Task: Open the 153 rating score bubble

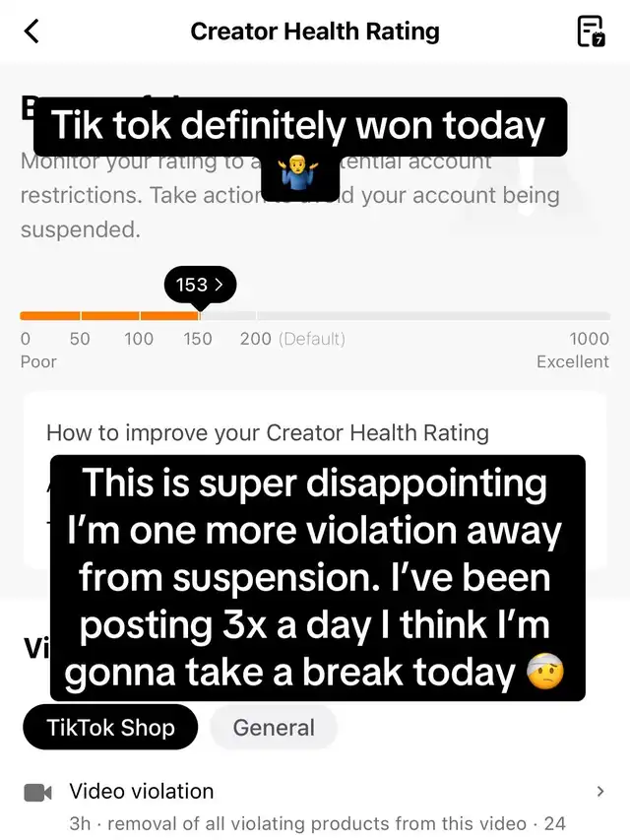Action: pyautogui.click(x=200, y=285)
